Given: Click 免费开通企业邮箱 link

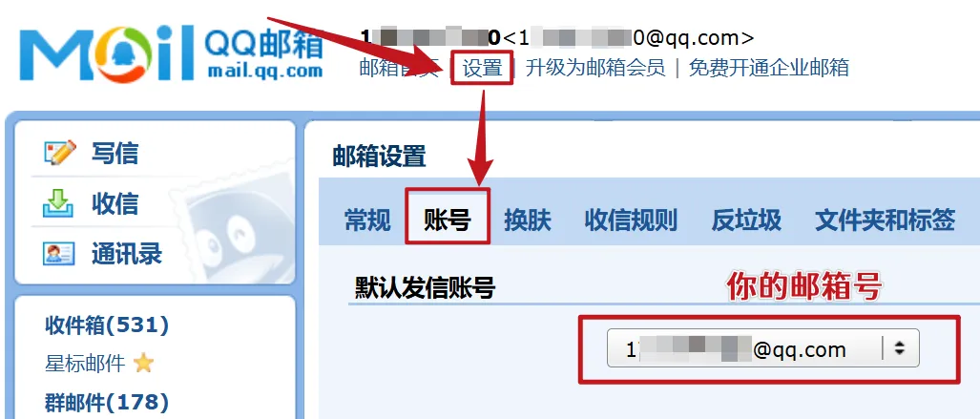Looking at the screenshot, I should (x=769, y=68).
